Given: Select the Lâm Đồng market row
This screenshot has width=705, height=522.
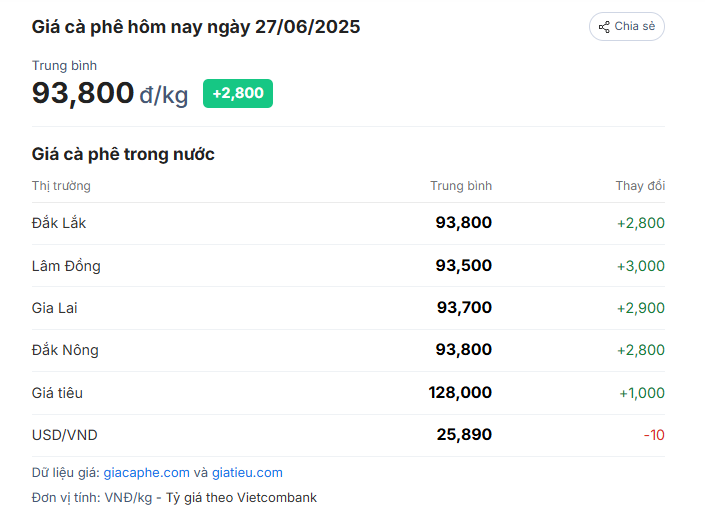Looking at the screenshot, I should click(x=348, y=266).
